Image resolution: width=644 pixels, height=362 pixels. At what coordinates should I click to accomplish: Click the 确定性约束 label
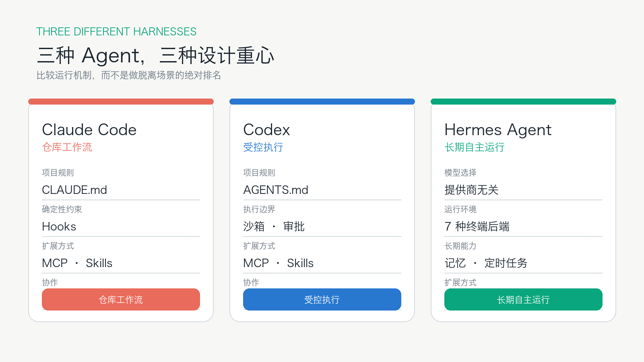[x=62, y=209]
